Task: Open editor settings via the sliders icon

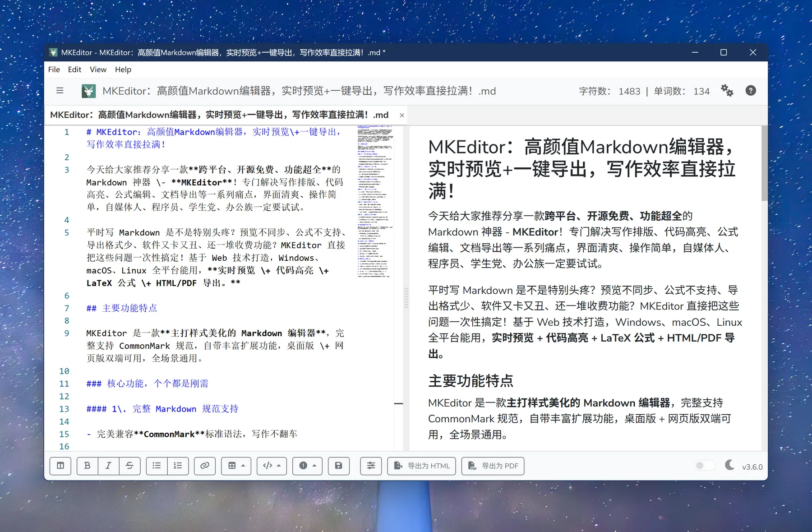Action: pos(371,466)
